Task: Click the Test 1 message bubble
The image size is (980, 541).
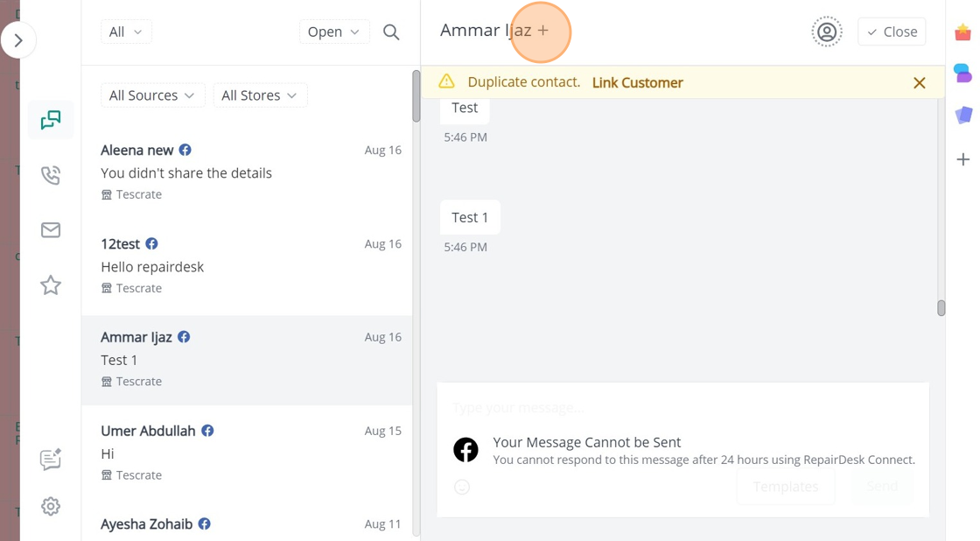Action: pyautogui.click(x=470, y=217)
